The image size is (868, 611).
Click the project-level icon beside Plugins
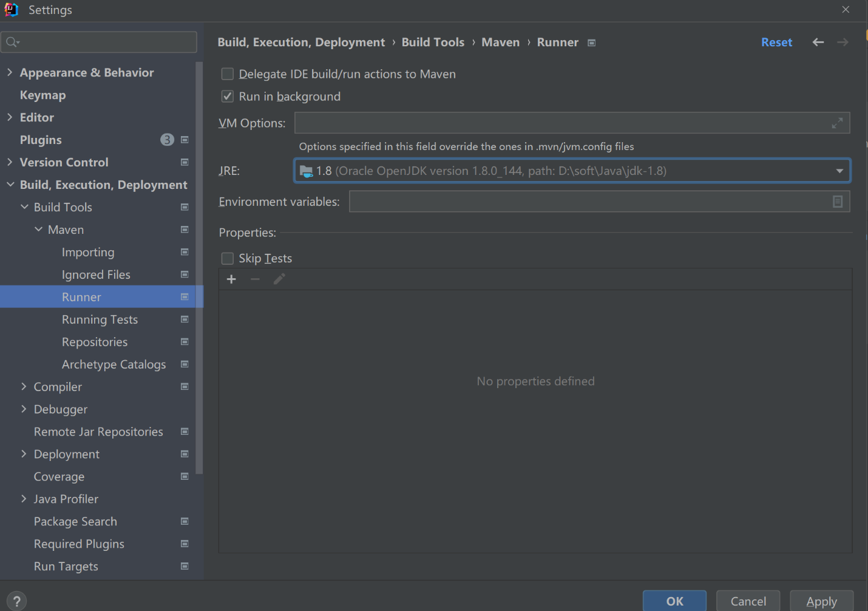pos(185,140)
